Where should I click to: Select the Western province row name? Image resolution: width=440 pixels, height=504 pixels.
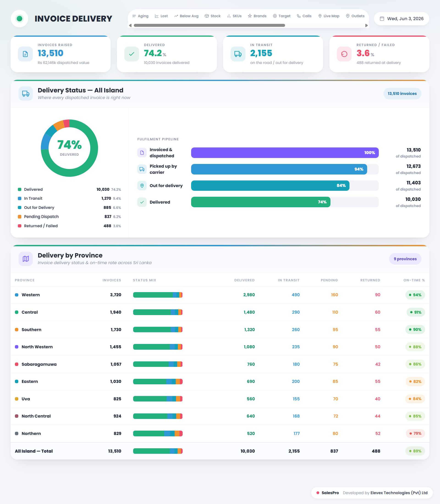click(31, 295)
